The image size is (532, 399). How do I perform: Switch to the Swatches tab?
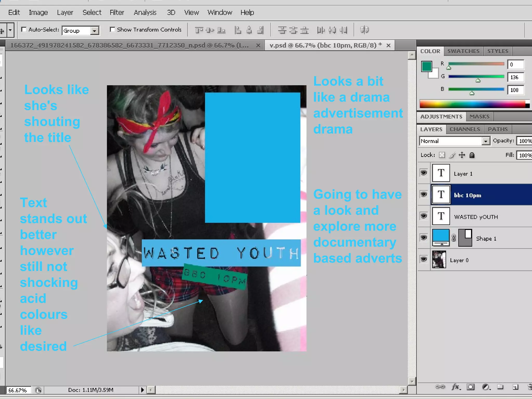coord(463,51)
